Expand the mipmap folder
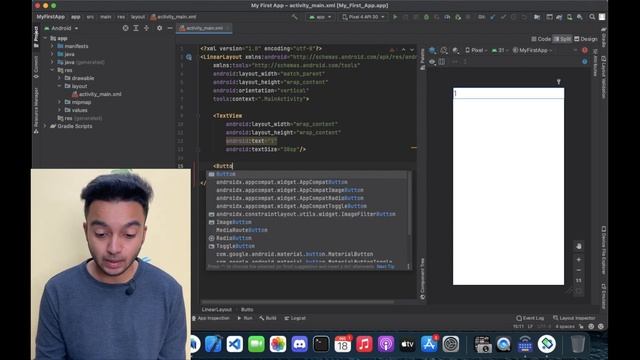The height and width of the screenshot is (360, 640). click(60, 102)
